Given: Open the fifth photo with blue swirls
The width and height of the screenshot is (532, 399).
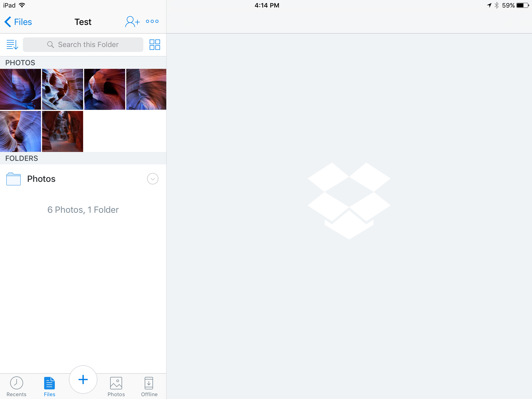Looking at the screenshot, I should click(21, 131).
